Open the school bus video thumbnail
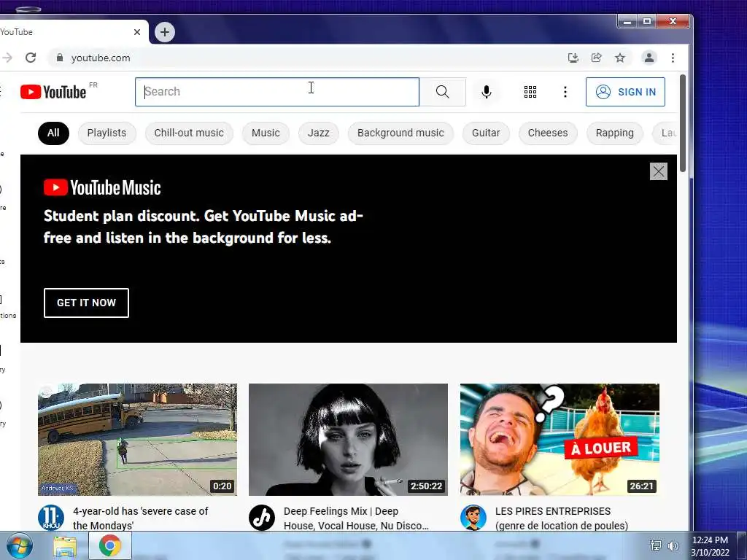This screenshot has width=747, height=560. (x=138, y=440)
